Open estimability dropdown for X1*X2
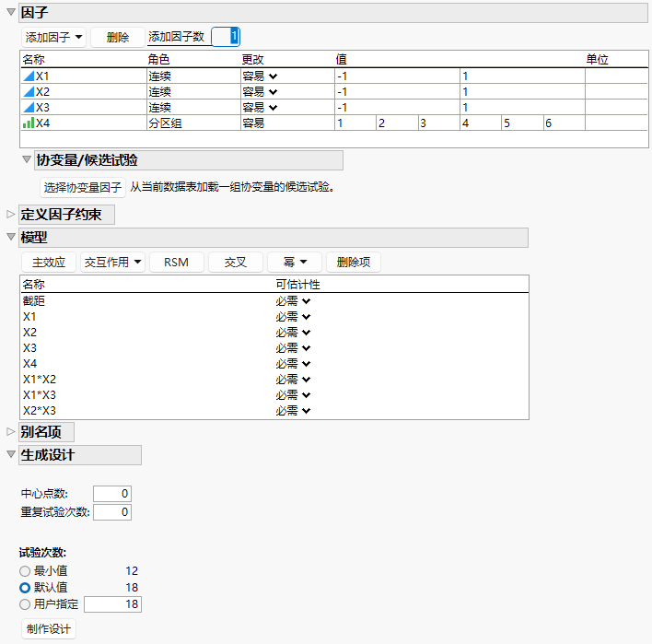The image size is (652, 644). tap(306, 380)
